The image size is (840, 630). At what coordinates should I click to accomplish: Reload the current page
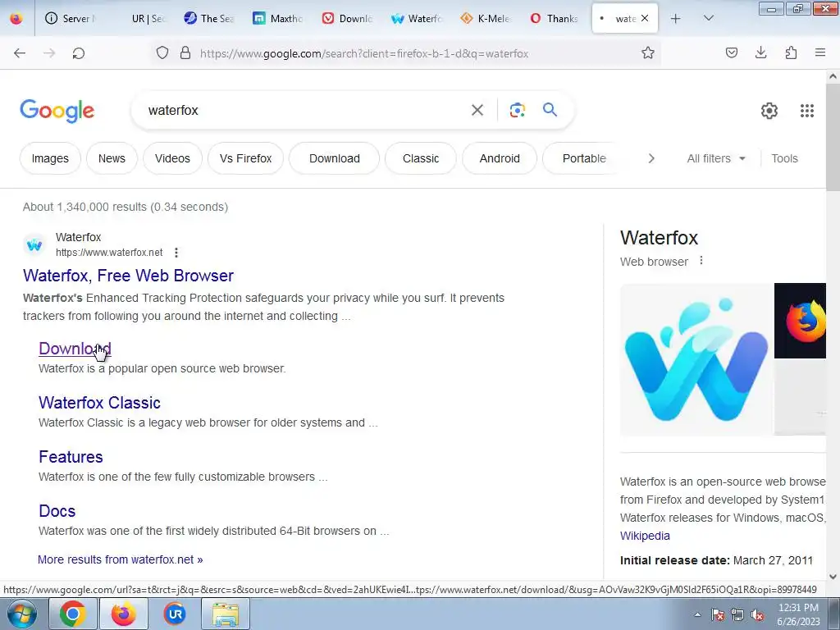click(79, 53)
